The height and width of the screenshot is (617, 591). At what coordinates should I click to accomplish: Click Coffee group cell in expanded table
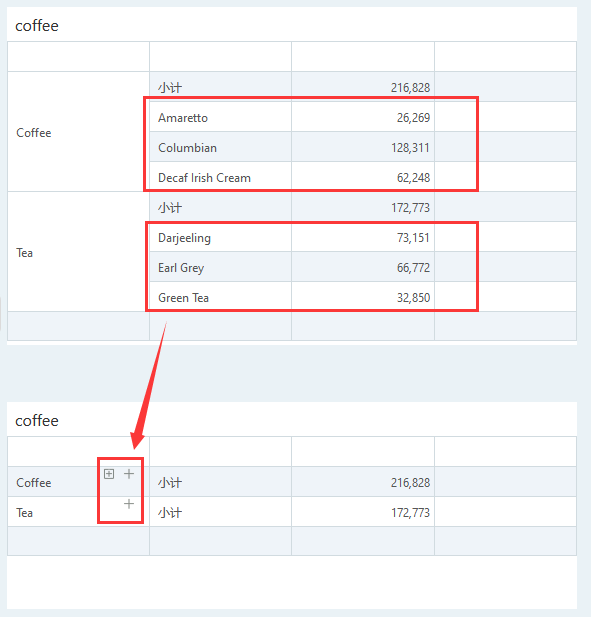[x=78, y=132]
